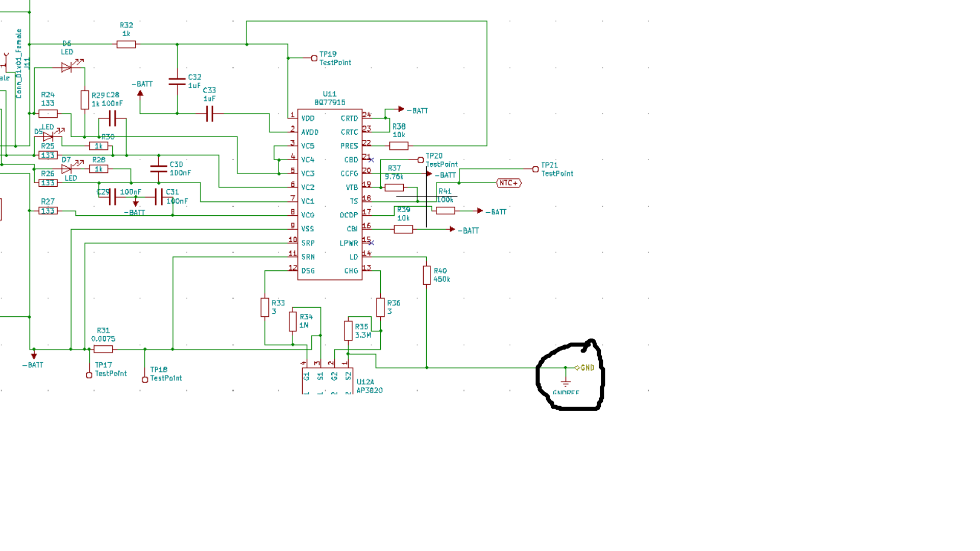This screenshot has height=551, width=980.
Task: Click the TP20 test point circle
Action: click(x=421, y=160)
